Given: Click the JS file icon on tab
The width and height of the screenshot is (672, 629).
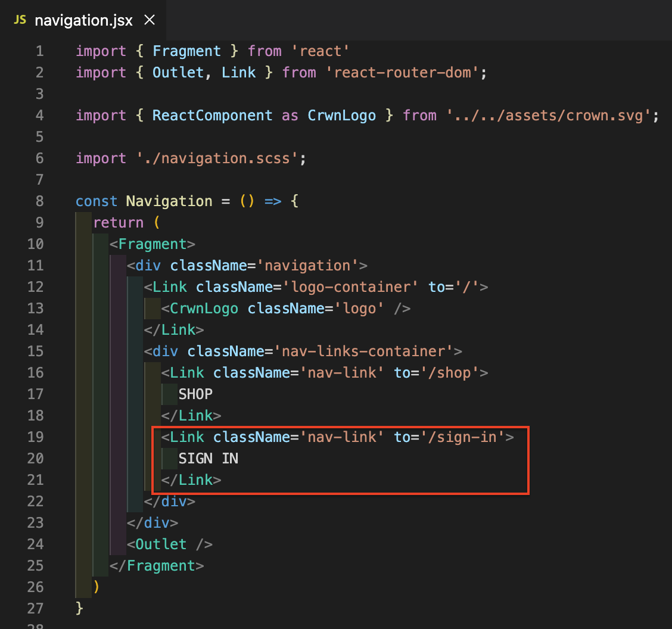Looking at the screenshot, I should click(x=20, y=20).
